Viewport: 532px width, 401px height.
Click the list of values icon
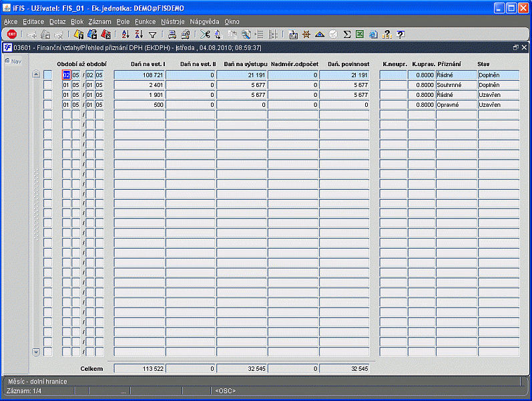coord(259,34)
